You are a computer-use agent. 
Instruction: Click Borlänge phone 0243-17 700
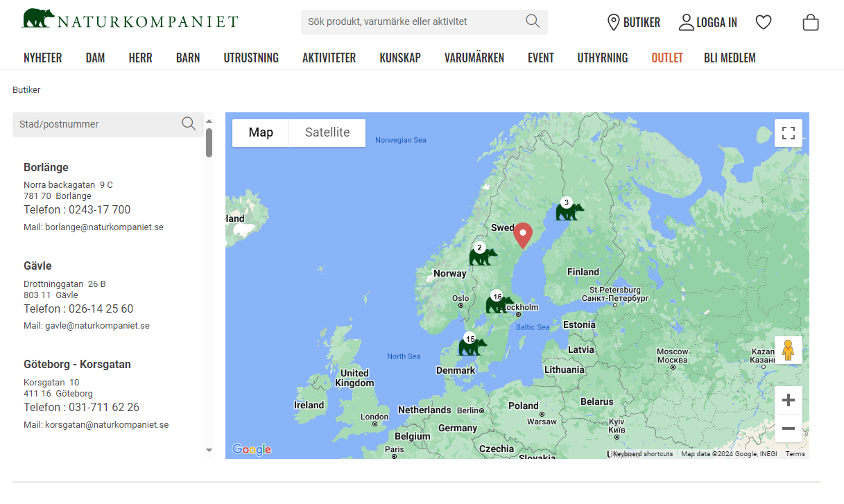99,210
